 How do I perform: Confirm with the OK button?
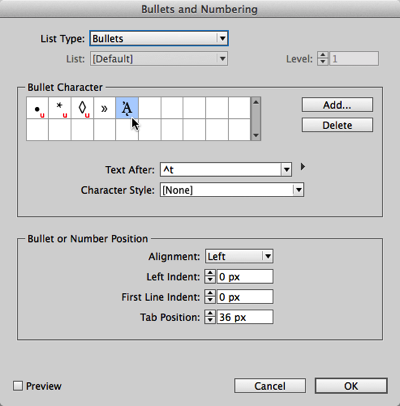351,386
